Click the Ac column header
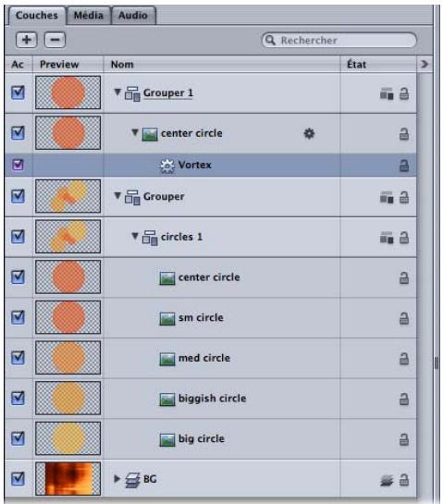The image size is (443, 504). click(x=18, y=65)
